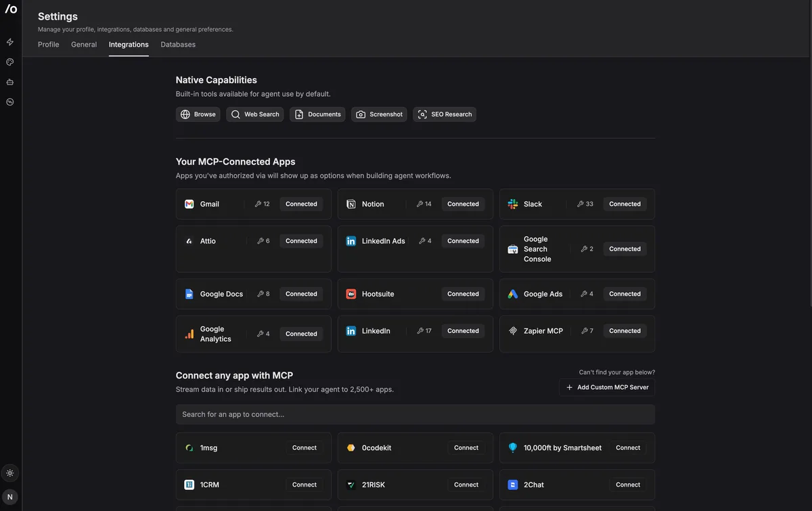Image resolution: width=812 pixels, height=511 pixels.
Task: Click the 2Chat app icon
Action: tap(513, 485)
